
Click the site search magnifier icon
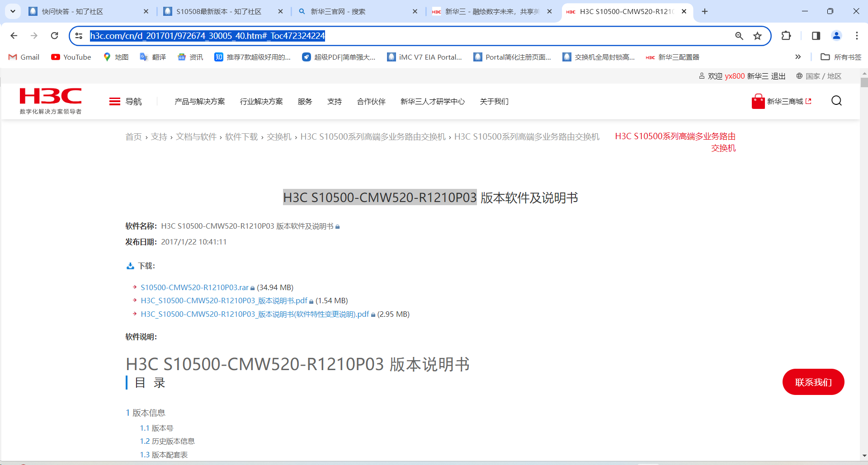tap(837, 101)
